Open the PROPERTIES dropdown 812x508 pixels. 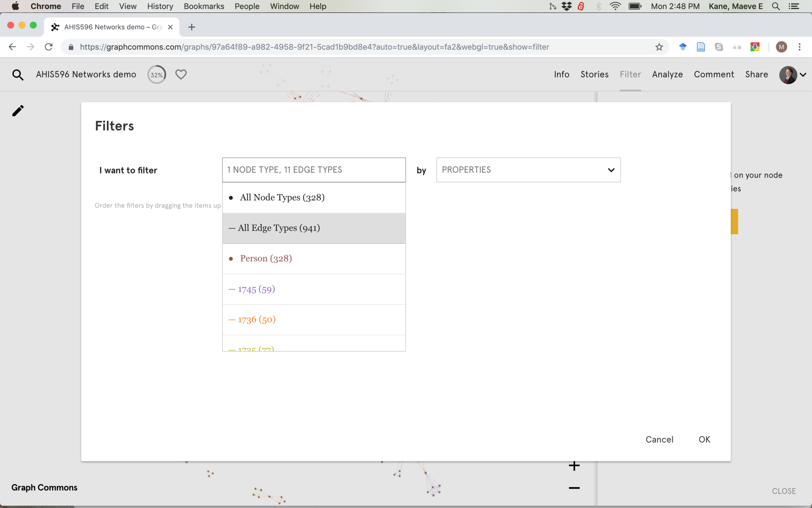528,170
